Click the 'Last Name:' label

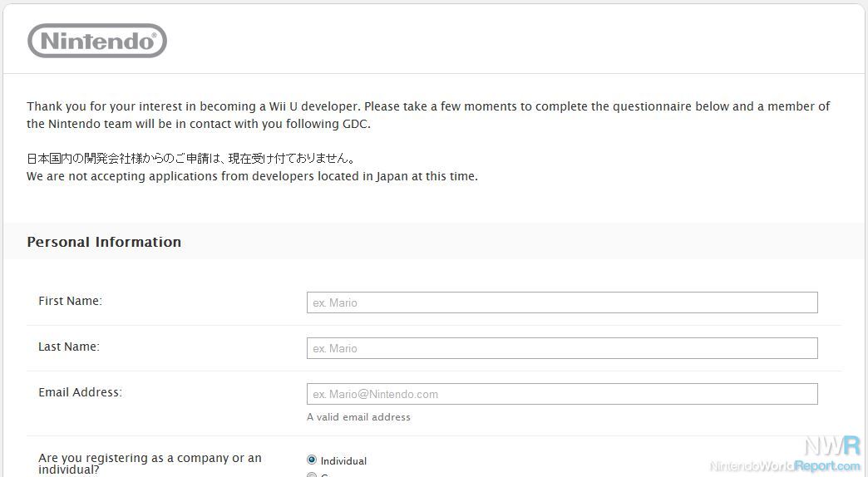coord(69,347)
